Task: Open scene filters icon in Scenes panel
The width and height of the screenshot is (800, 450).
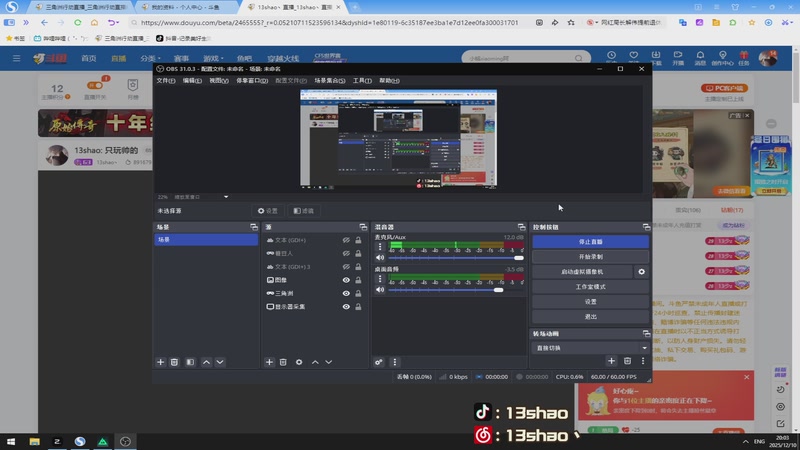Action: 190,362
